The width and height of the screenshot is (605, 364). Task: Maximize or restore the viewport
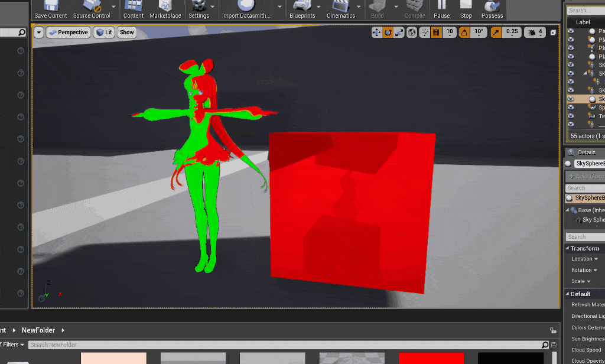553,32
